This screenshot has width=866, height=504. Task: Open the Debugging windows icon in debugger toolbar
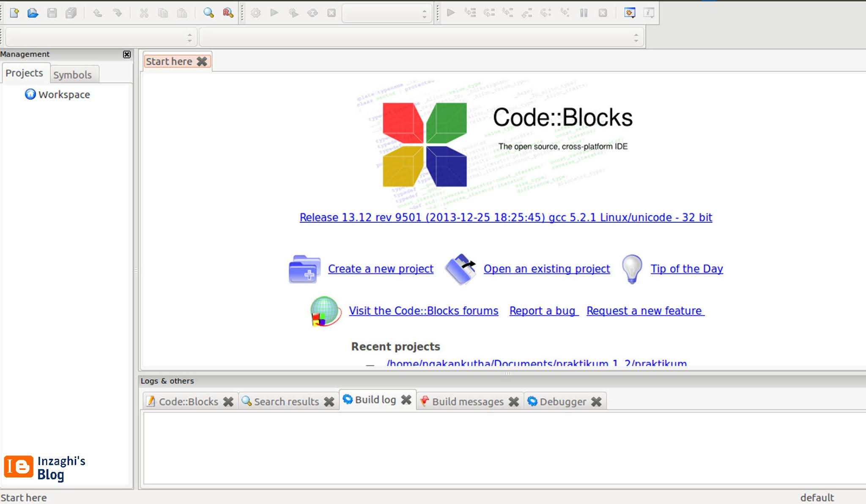point(630,13)
